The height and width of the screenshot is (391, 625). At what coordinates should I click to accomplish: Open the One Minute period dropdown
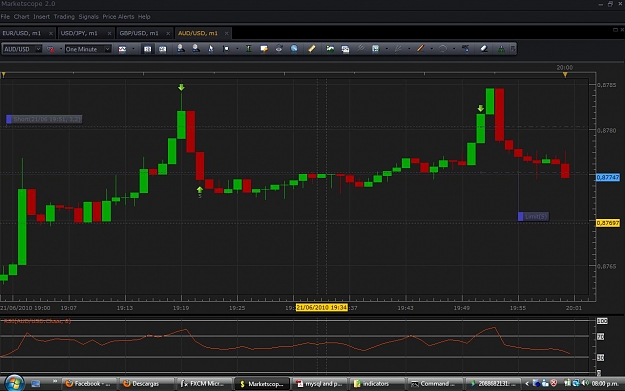108,49
